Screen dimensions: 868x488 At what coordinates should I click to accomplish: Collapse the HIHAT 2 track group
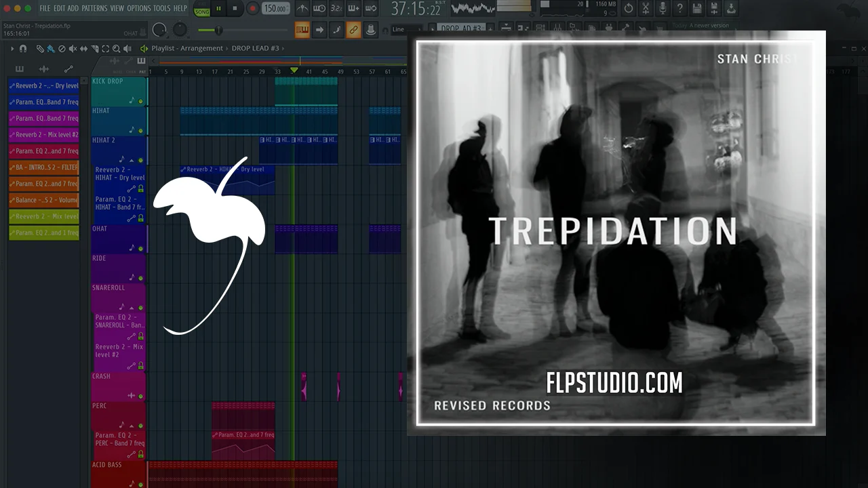point(131,160)
